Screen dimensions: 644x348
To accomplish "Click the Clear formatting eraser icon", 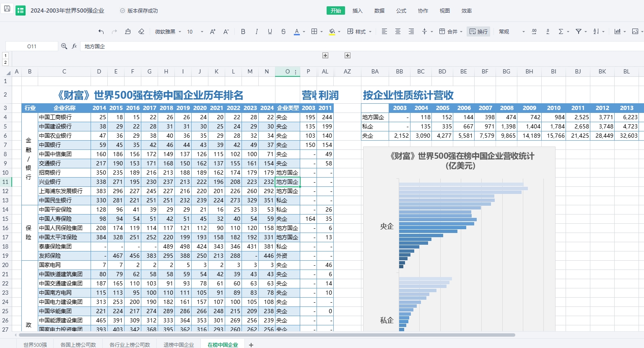I will coord(141,31).
